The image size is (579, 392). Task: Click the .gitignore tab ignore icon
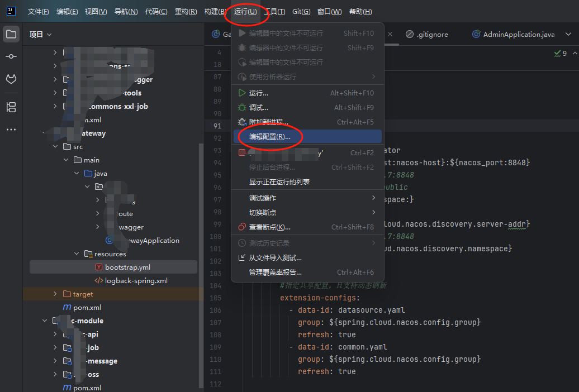pyautogui.click(x=410, y=34)
